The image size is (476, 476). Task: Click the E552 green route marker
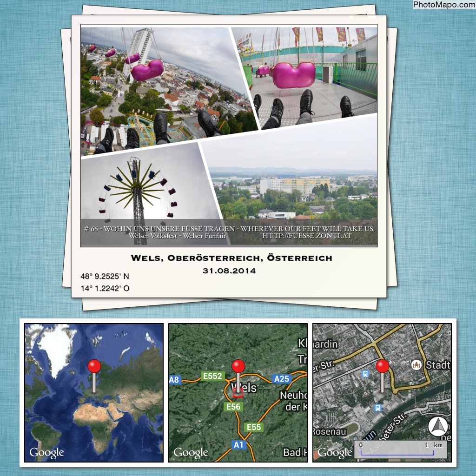212,376
